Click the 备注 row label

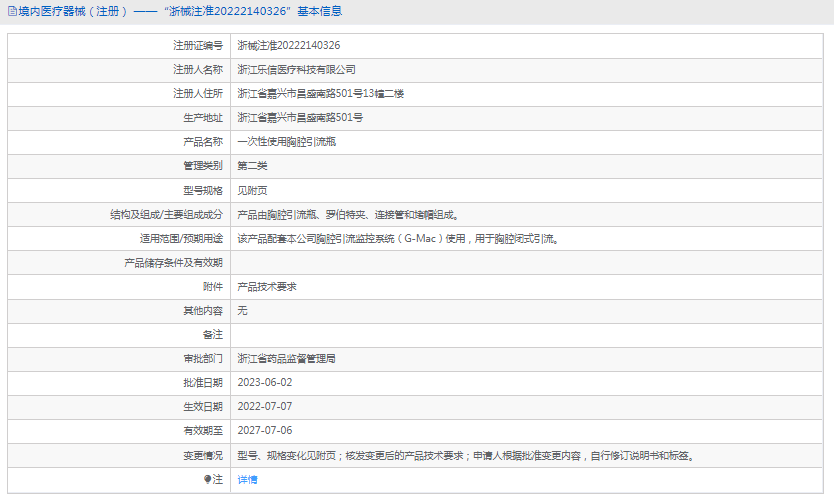(213, 335)
